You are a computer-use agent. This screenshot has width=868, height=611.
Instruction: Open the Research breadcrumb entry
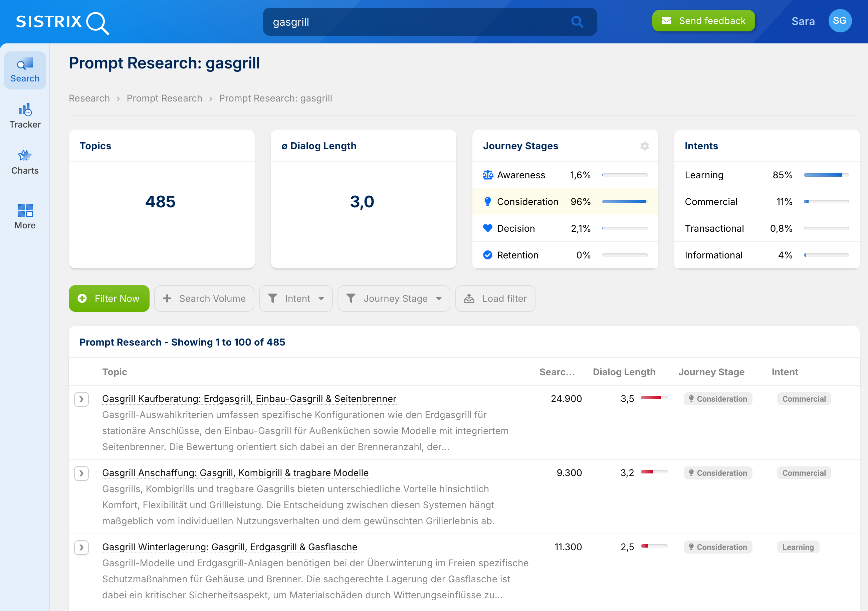pyautogui.click(x=89, y=98)
